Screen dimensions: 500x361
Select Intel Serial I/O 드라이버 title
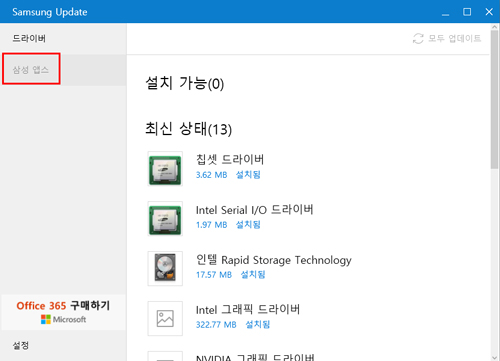[254, 210]
